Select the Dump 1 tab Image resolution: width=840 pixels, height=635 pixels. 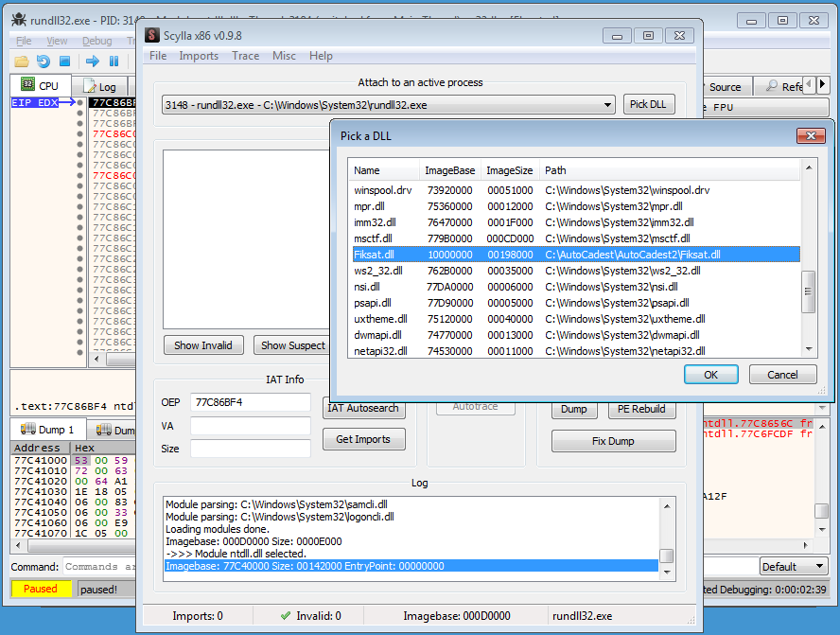click(x=47, y=430)
